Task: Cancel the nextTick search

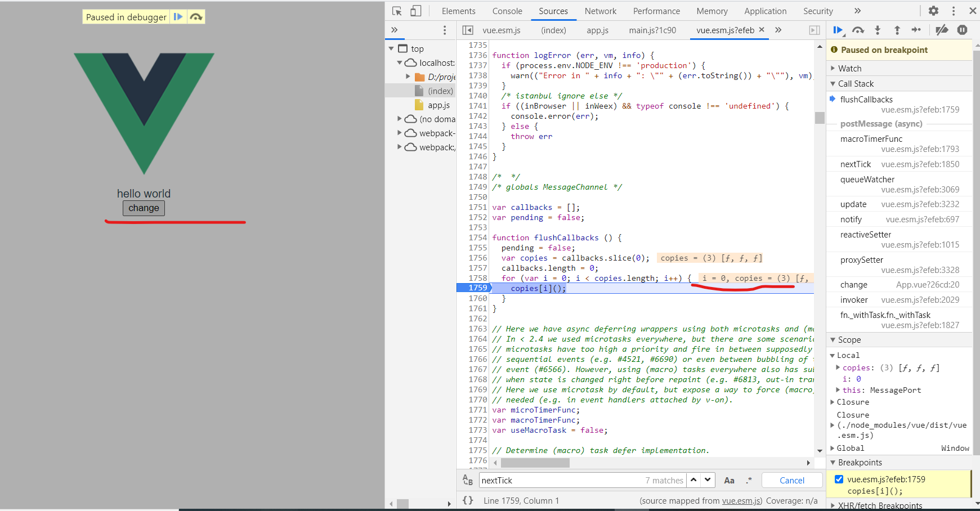Action: [x=791, y=481]
